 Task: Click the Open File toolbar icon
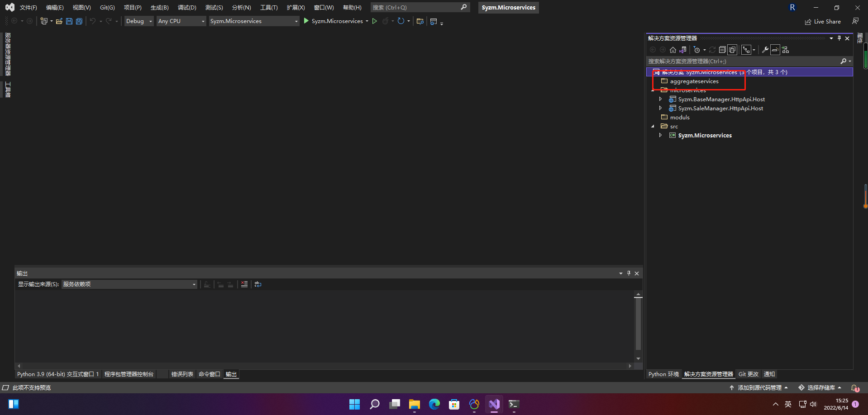click(x=59, y=21)
